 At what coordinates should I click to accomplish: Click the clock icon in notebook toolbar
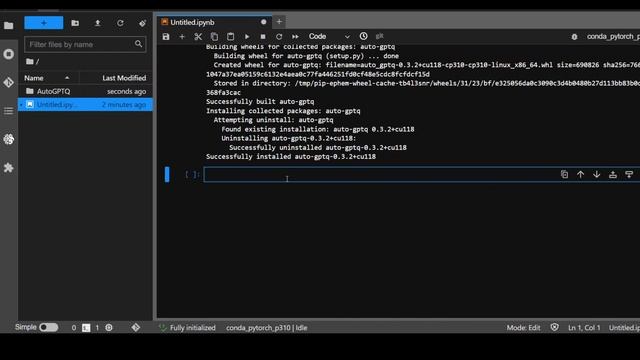(363, 36)
